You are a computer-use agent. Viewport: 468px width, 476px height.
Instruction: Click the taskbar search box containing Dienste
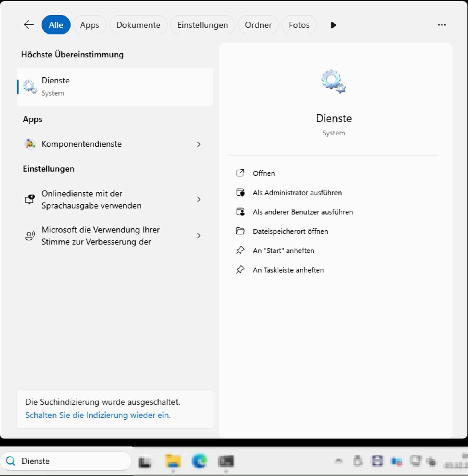pos(66,461)
